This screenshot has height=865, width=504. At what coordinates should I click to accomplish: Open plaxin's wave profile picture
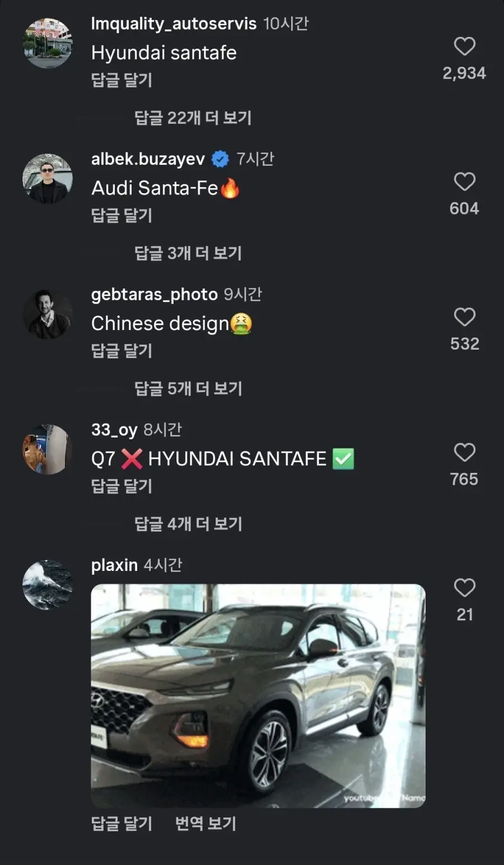point(48,585)
